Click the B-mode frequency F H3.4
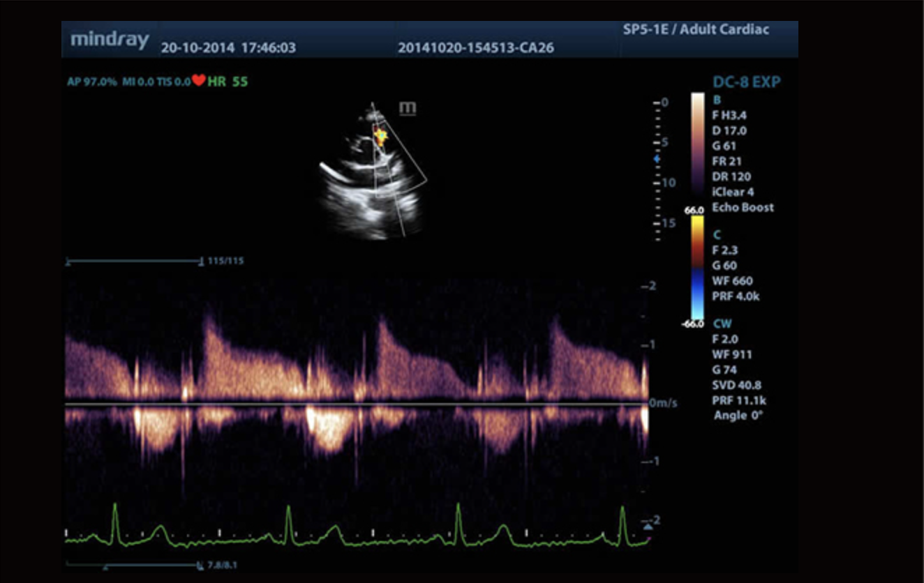The height and width of the screenshot is (583, 924). (x=729, y=115)
